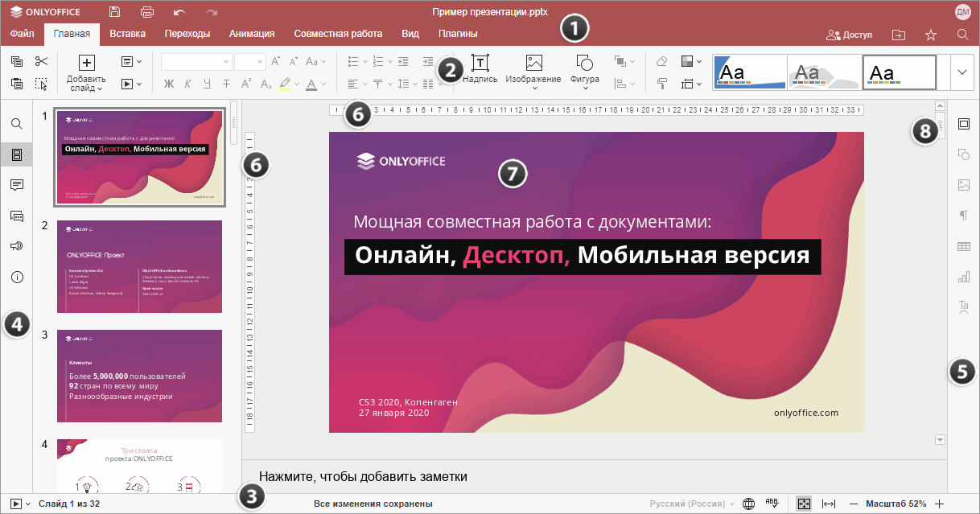This screenshot has width=980, height=514.
Task: Click the Доступ sharing button
Action: click(x=850, y=35)
